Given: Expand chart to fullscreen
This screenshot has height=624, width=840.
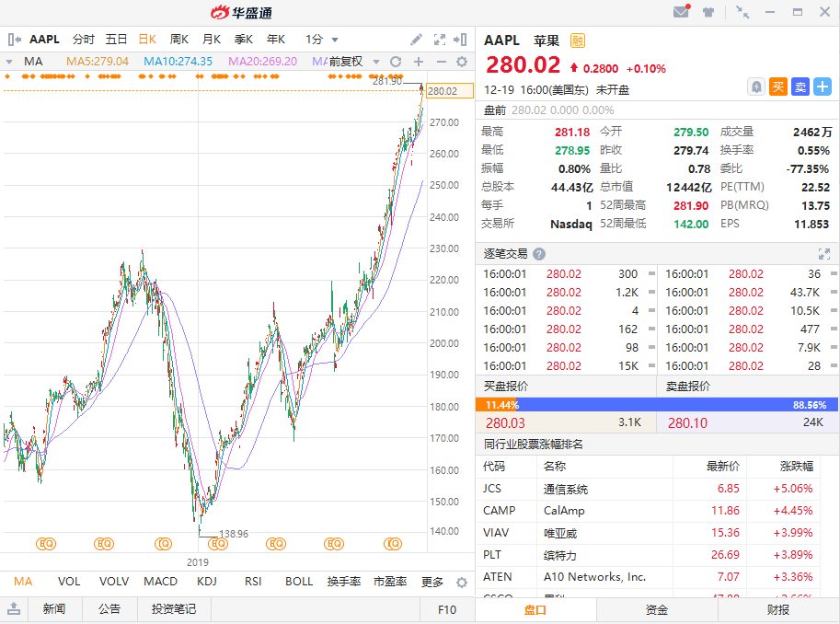Looking at the screenshot, I should [440, 40].
